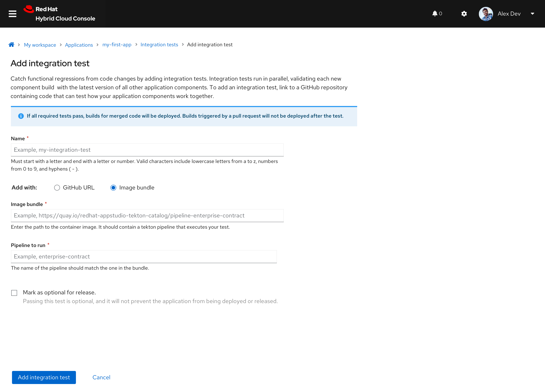The height and width of the screenshot is (392, 545).
Task: Select the Image bundle radio option
Action: (113, 188)
